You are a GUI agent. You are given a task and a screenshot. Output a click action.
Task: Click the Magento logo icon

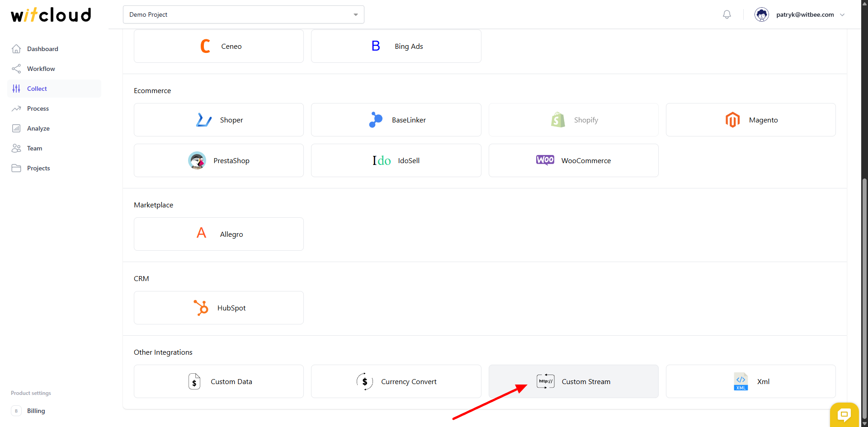click(732, 120)
